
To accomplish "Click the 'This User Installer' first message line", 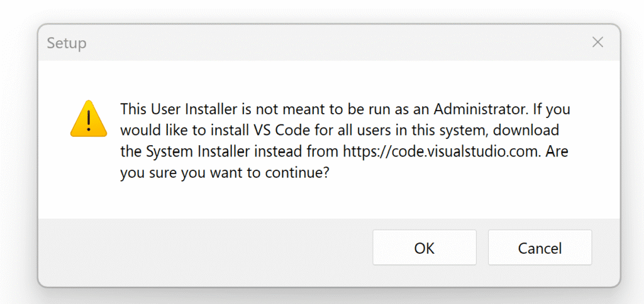I will (x=345, y=109).
